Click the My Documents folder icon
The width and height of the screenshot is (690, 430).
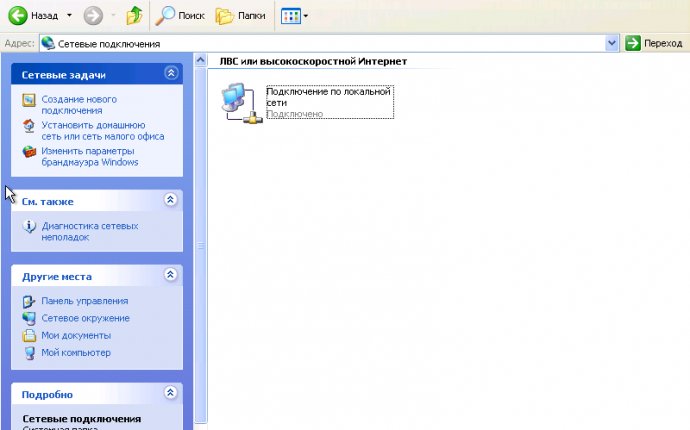click(29, 336)
